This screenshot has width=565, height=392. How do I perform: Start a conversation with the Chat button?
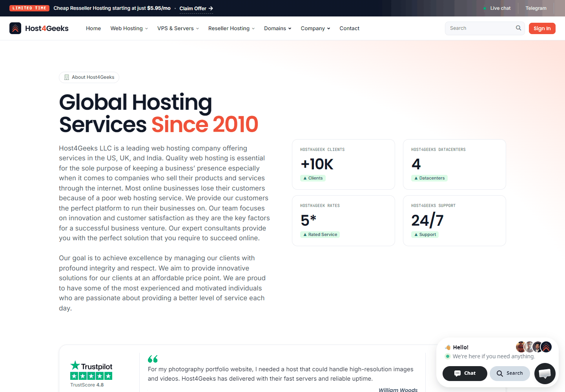465,373
